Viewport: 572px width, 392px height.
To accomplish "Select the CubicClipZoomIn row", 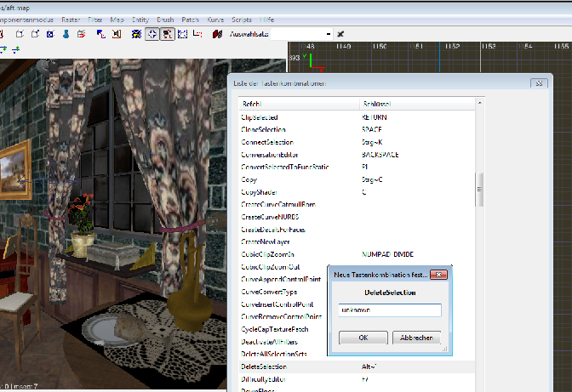I will (x=357, y=254).
